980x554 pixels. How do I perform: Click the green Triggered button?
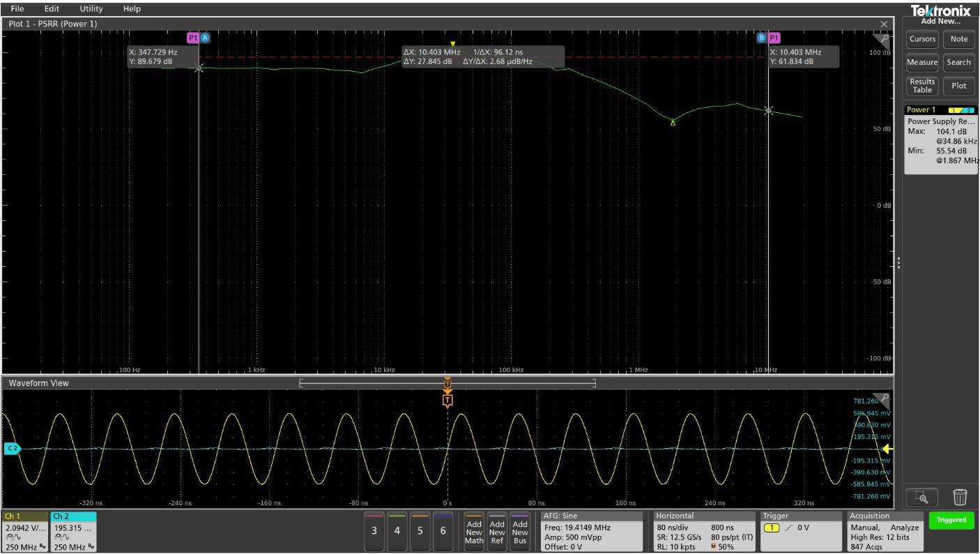951,521
